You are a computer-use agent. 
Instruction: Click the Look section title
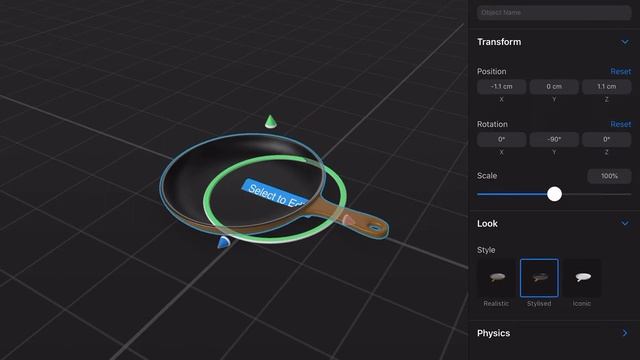point(487,224)
